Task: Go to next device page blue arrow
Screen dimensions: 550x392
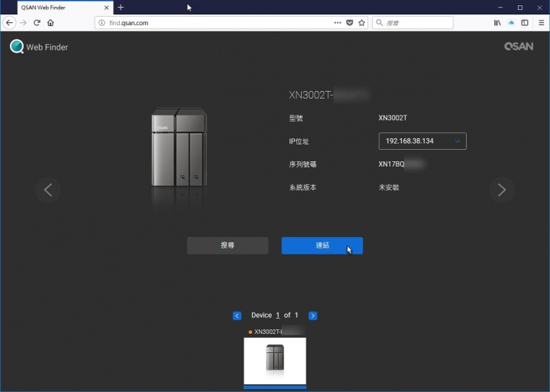Action: [x=312, y=316]
